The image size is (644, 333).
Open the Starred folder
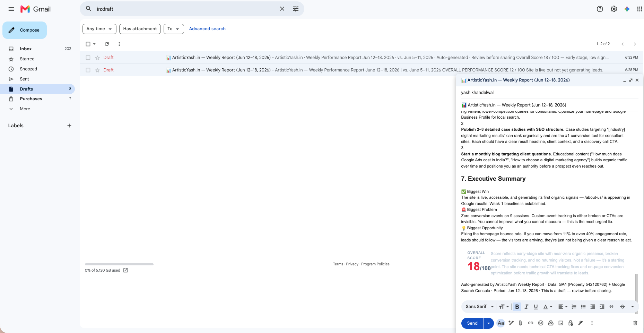tap(27, 59)
